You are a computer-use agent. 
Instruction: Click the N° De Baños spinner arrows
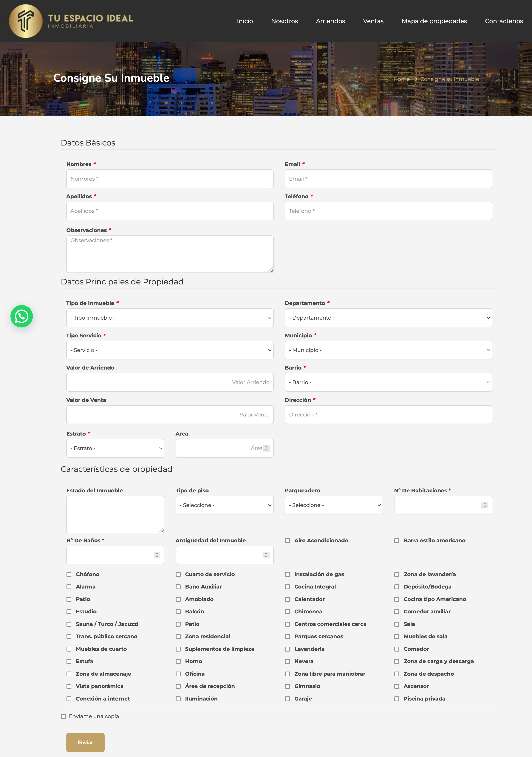[157, 555]
